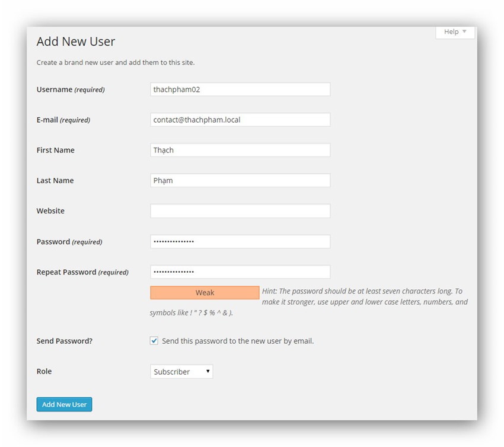Click the empty Website field
Screen dimensions: 504x447
coord(240,211)
